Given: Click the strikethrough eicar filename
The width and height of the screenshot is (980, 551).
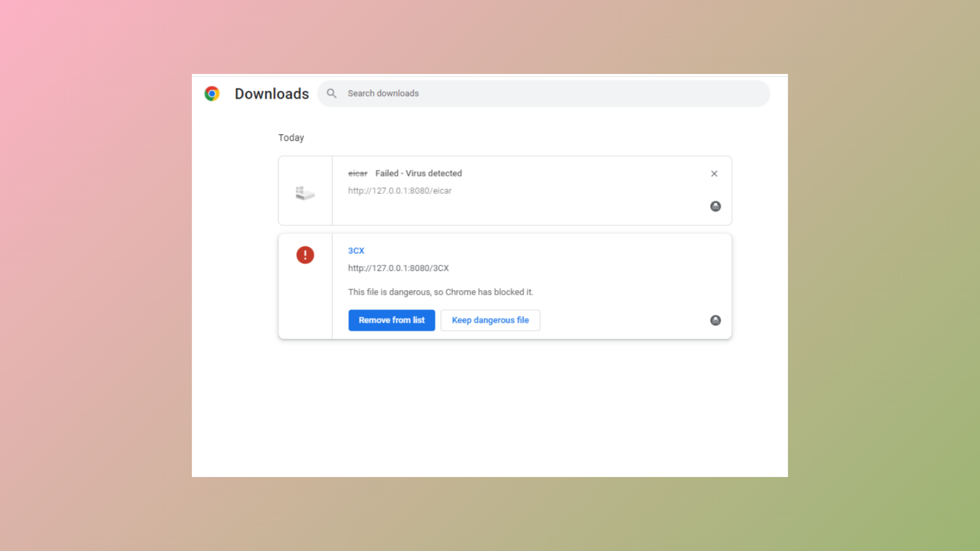Looking at the screenshot, I should coord(358,173).
